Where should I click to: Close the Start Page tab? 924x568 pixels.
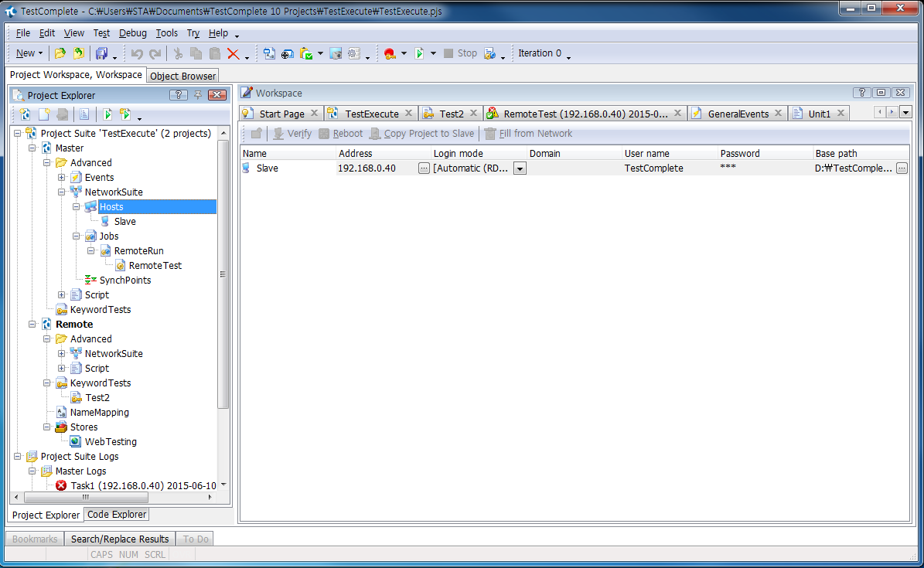coord(314,114)
